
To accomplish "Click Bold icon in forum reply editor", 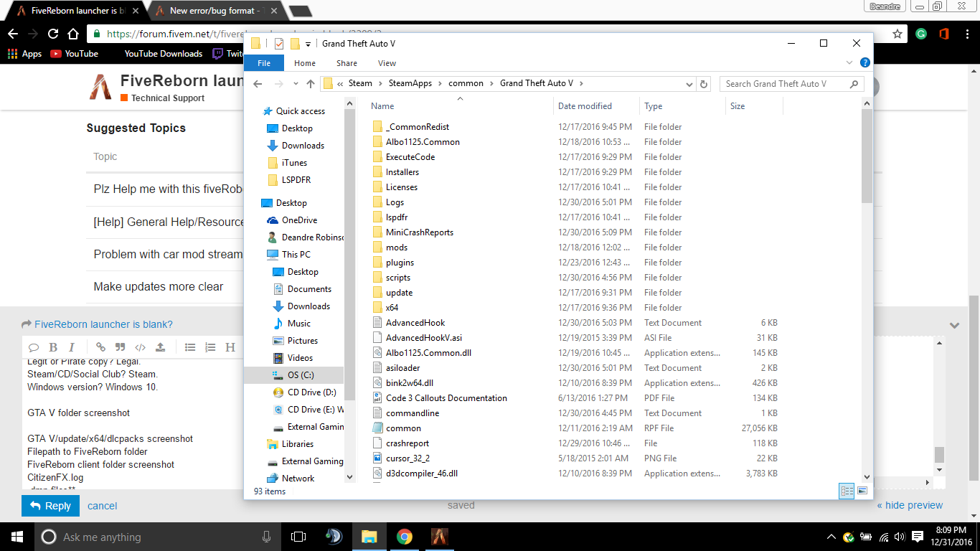I will [x=53, y=347].
